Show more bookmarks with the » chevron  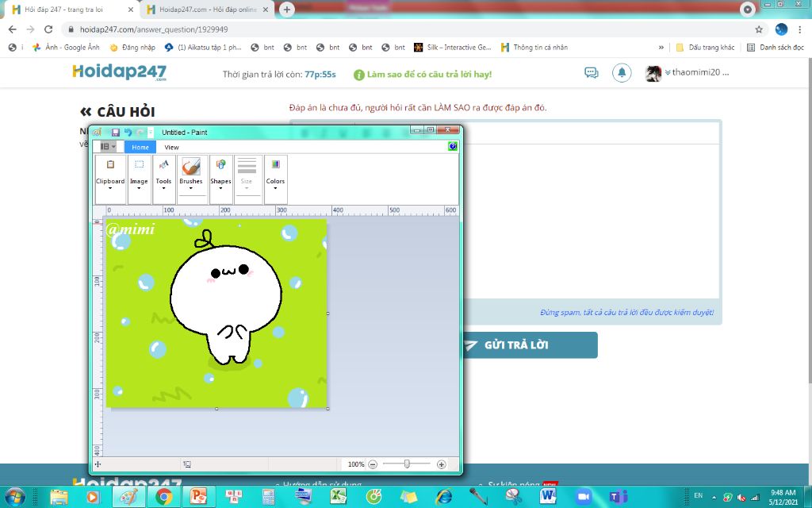(661, 47)
